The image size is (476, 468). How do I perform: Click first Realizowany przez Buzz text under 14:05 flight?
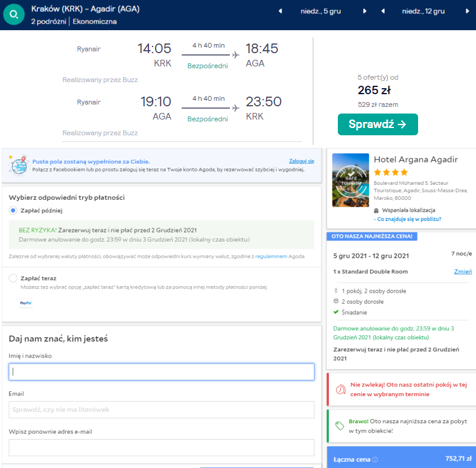pyautogui.click(x=100, y=80)
